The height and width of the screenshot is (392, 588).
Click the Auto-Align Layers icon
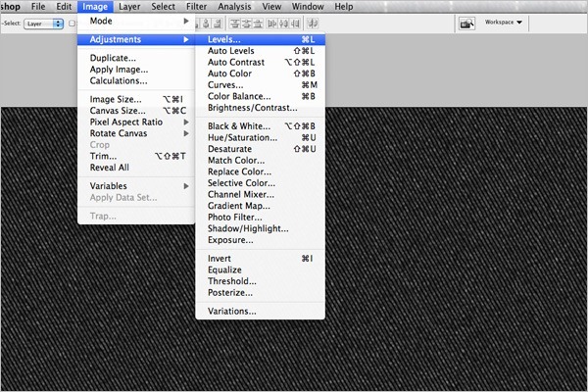312,24
